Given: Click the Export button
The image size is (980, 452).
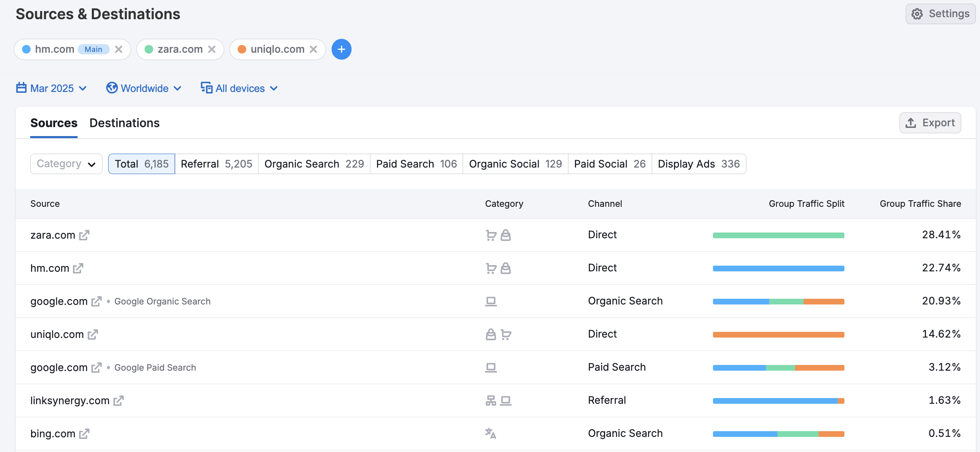Looking at the screenshot, I should tap(930, 123).
